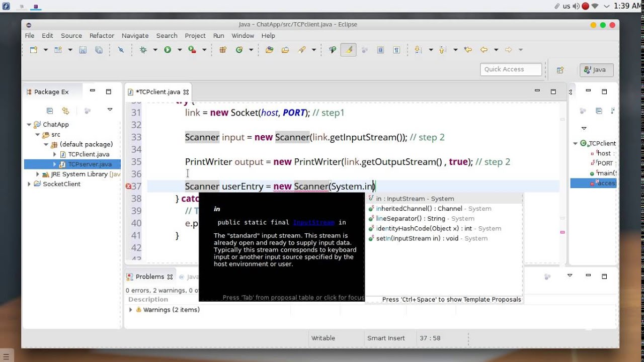The image size is (644, 362).
Task: Select lineSeparator() completion proposal
Action: [444, 219]
